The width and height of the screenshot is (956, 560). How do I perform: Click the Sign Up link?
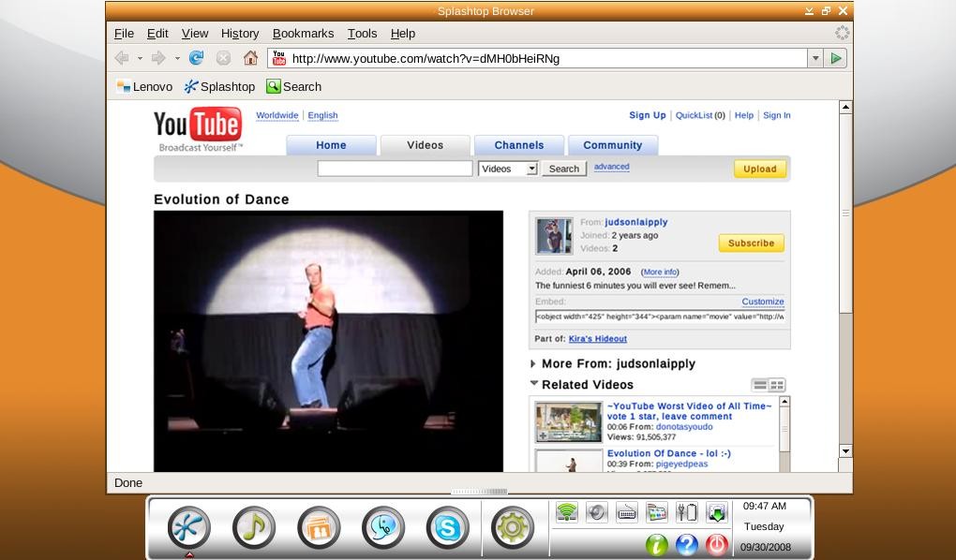[647, 115]
